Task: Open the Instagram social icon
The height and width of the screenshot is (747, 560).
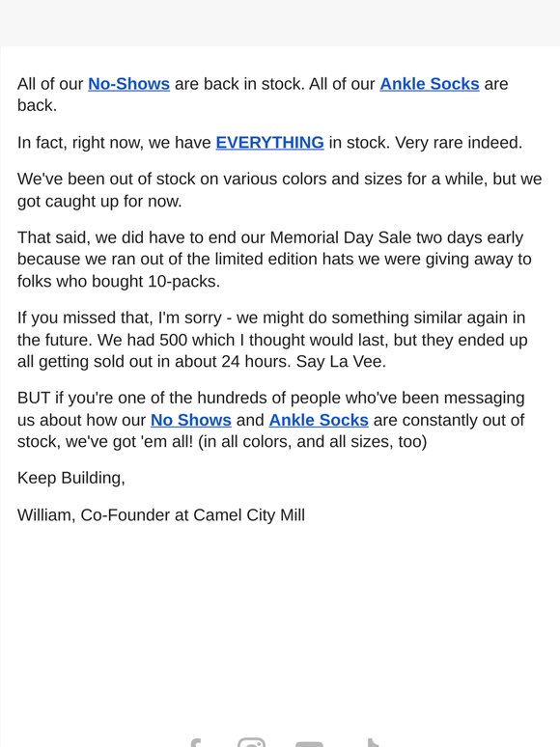Action: point(252,742)
